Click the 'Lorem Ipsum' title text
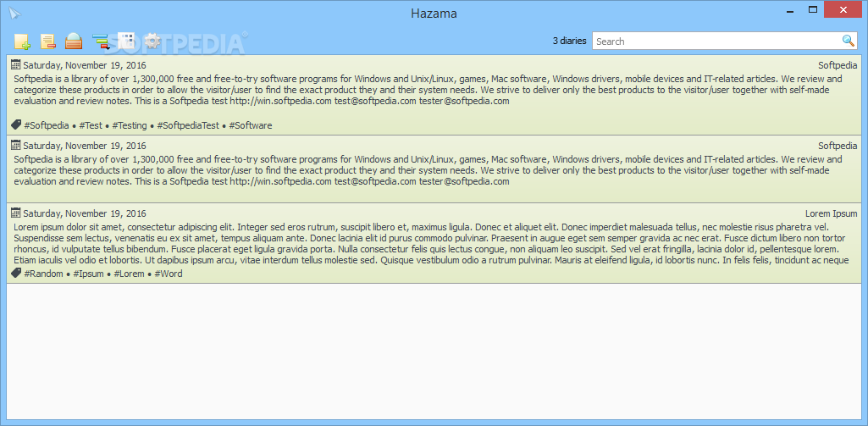The height and width of the screenshot is (426, 868). 832,213
